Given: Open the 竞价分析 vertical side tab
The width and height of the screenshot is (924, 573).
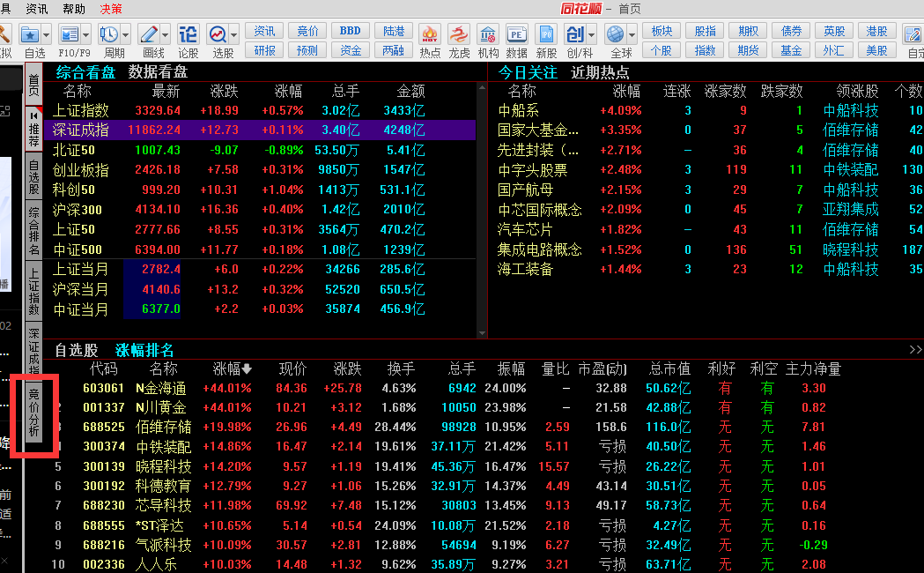Looking at the screenshot, I should coord(34,413).
